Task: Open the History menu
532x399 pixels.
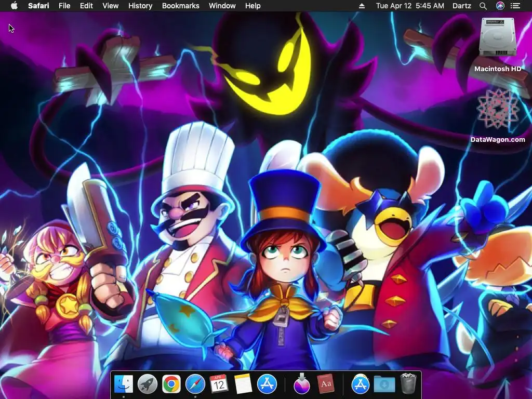Action: [140, 6]
